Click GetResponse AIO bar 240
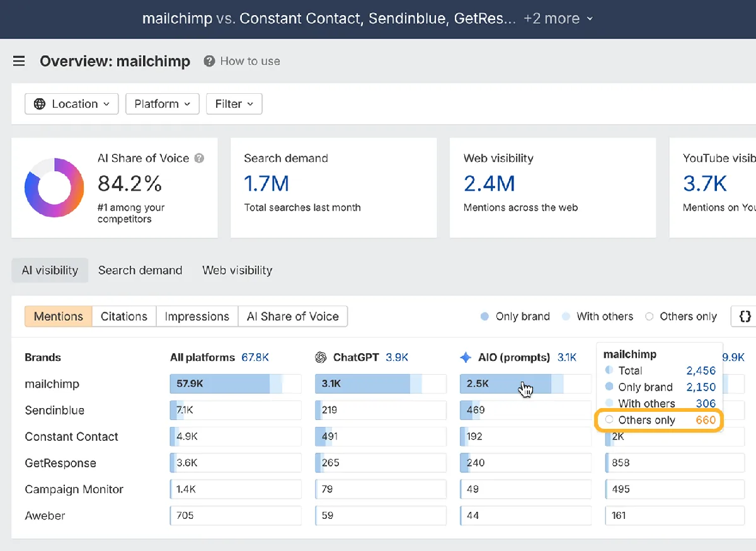 click(x=525, y=463)
